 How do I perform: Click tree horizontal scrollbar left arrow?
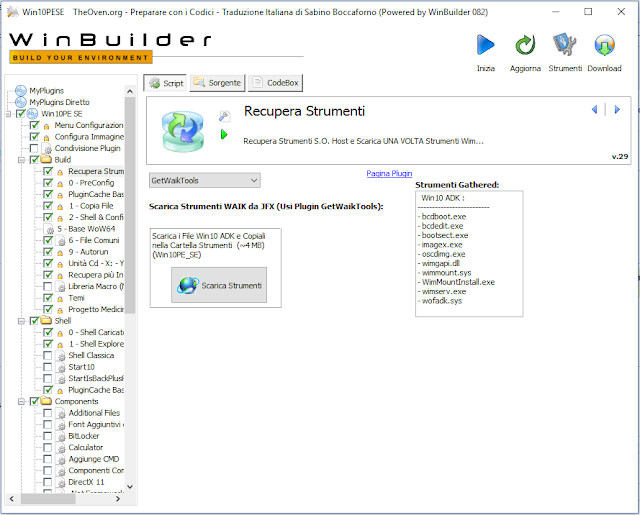11,498
